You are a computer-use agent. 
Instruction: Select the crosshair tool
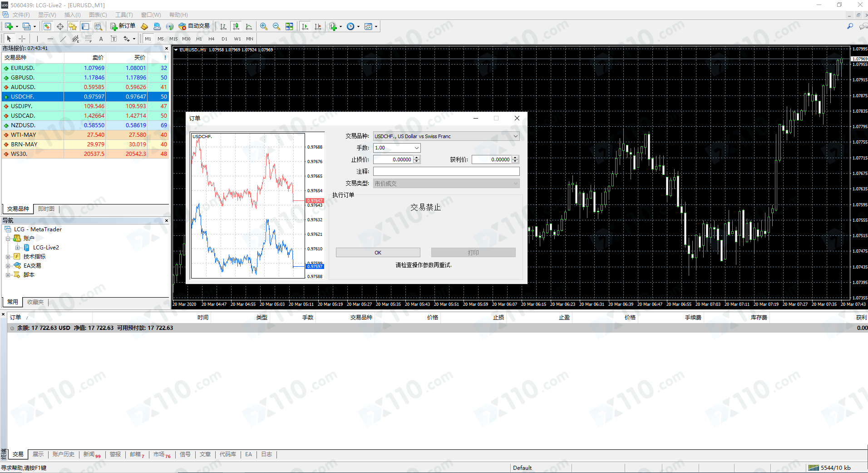click(x=22, y=39)
